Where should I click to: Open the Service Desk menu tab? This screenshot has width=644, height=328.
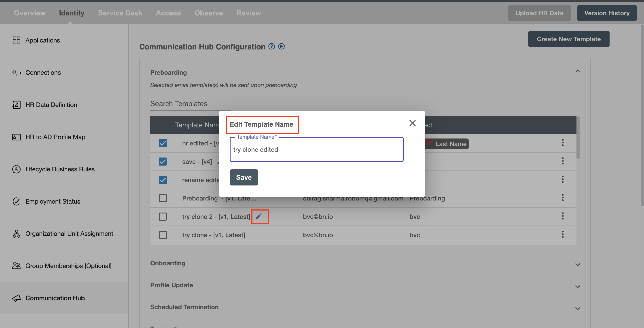pyautogui.click(x=120, y=13)
